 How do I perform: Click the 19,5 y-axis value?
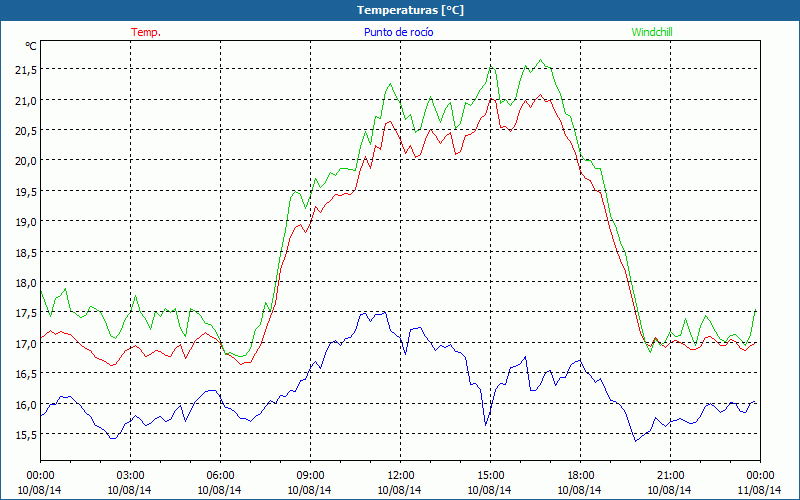[x=26, y=191]
